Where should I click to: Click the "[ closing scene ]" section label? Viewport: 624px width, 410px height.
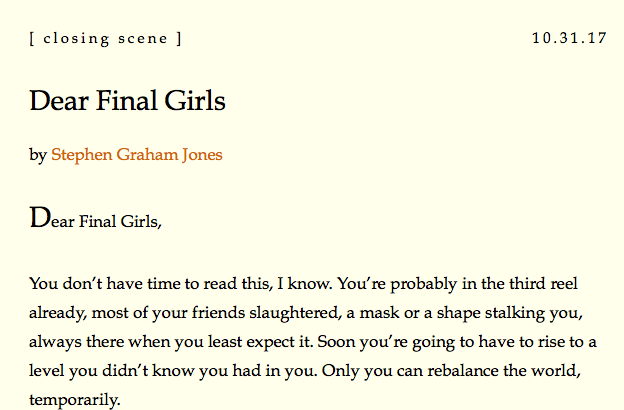[106, 39]
